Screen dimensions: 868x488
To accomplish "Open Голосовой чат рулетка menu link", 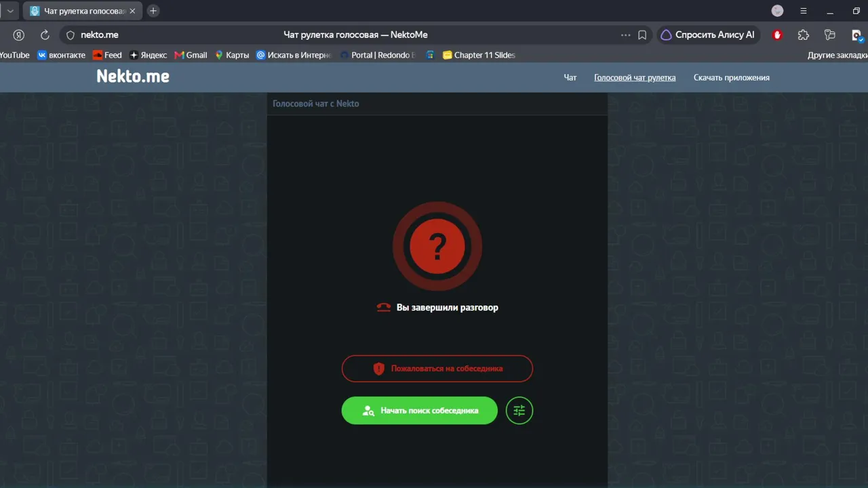I will (635, 77).
